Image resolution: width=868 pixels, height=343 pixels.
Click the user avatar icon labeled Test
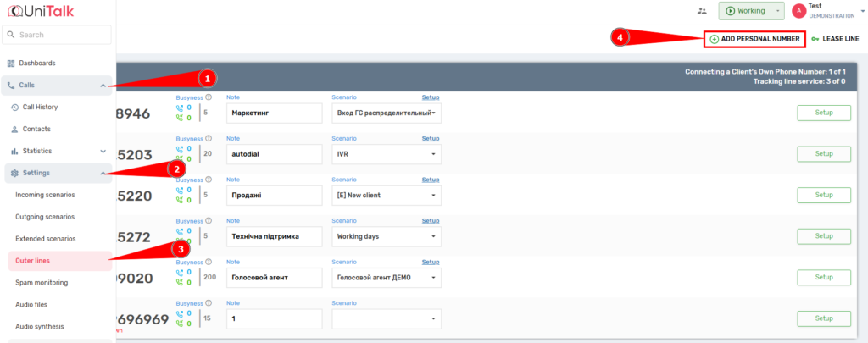point(798,11)
